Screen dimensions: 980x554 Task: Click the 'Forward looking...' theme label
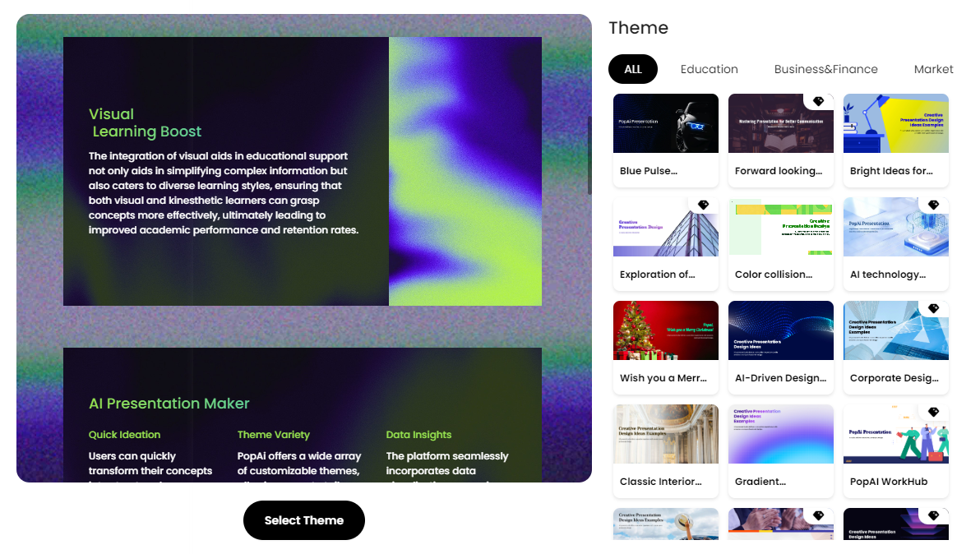pyautogui.click(x=778, y=171)
